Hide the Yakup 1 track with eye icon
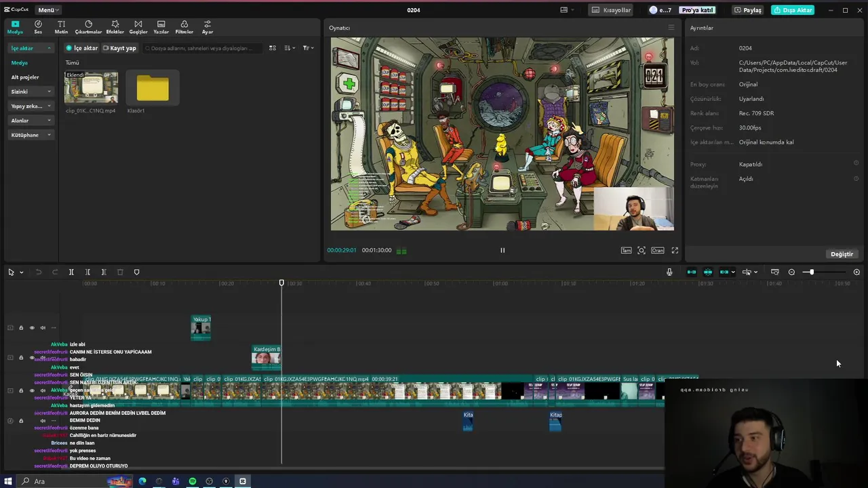Viewport: 868px width, 488px height. pos(32,327)
